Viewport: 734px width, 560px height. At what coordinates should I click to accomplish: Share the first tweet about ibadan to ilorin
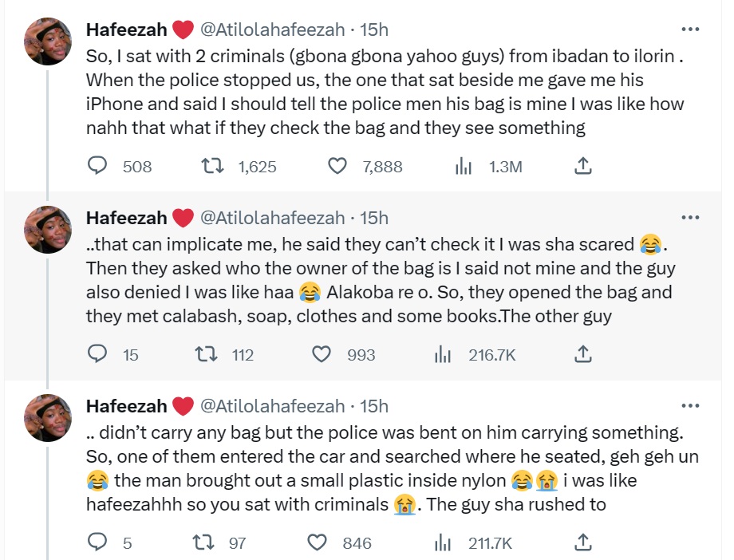(583, 166)
